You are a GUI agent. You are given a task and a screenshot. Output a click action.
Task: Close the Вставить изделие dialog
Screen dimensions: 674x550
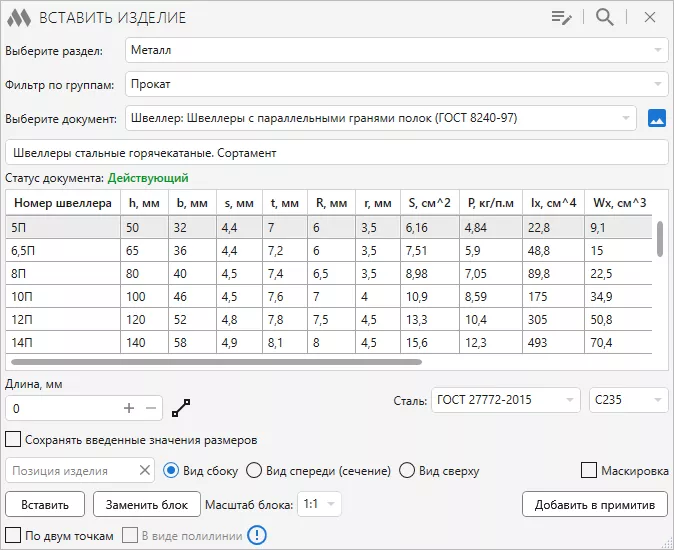650,17
